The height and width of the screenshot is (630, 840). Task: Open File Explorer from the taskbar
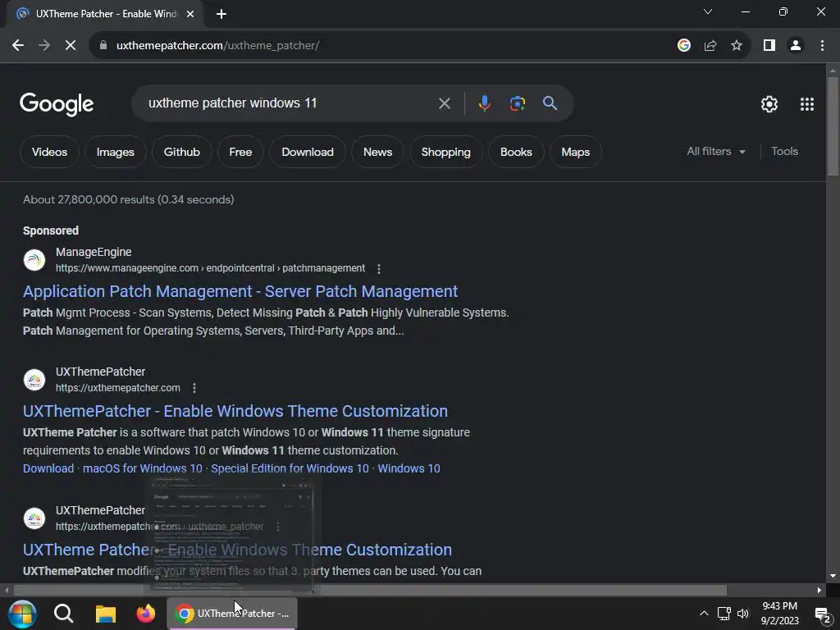[106, 614]
